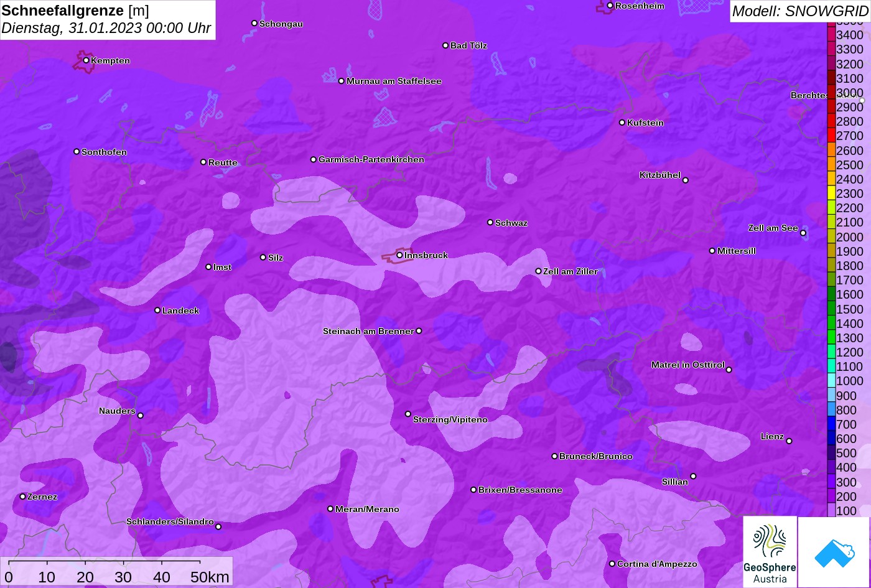Click the 700 m blue legend swatch
Screen dimensions: 871x588
pyautogui.click(x=831, y=424)
